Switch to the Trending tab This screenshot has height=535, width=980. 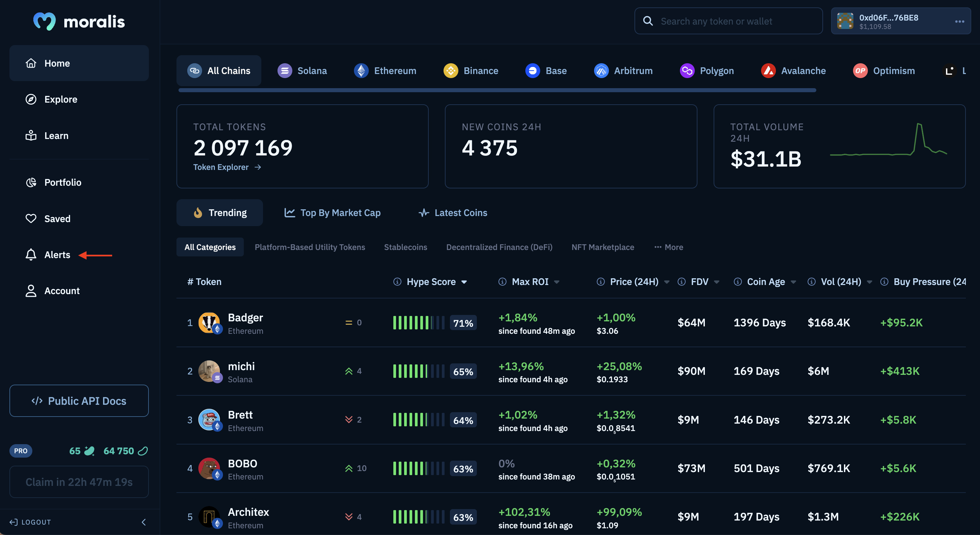[220, 213]
